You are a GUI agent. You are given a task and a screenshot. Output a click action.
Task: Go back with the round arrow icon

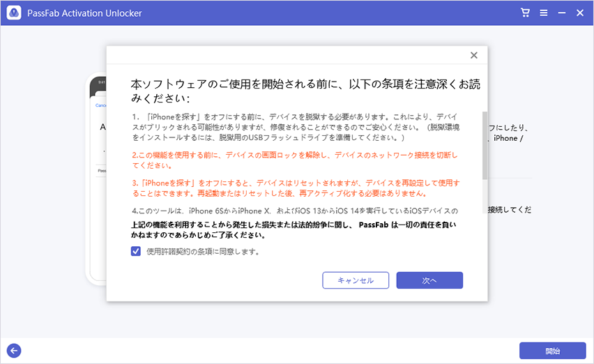point(14,351)
